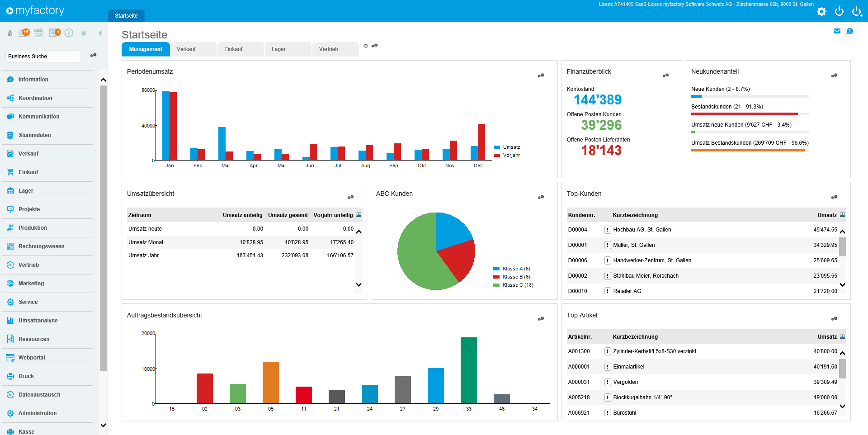
Task: Click the icon with orange 15 badge
Action: click(x=24, y=33)
